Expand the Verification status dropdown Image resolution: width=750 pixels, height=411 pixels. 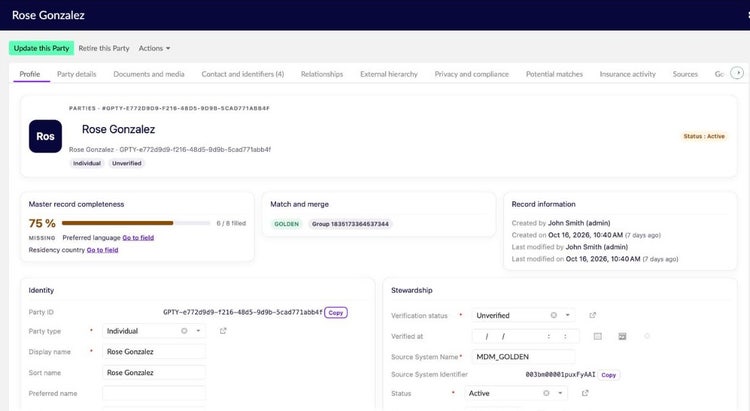tap(568, 315)
